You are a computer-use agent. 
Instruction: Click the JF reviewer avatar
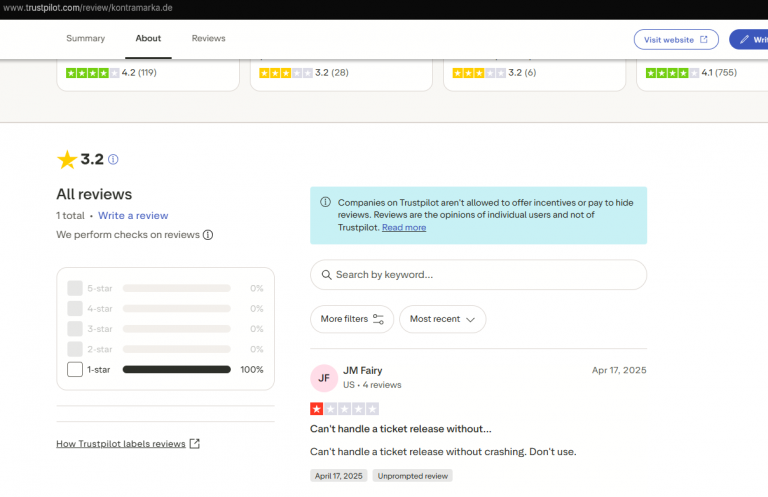point(324,378)
